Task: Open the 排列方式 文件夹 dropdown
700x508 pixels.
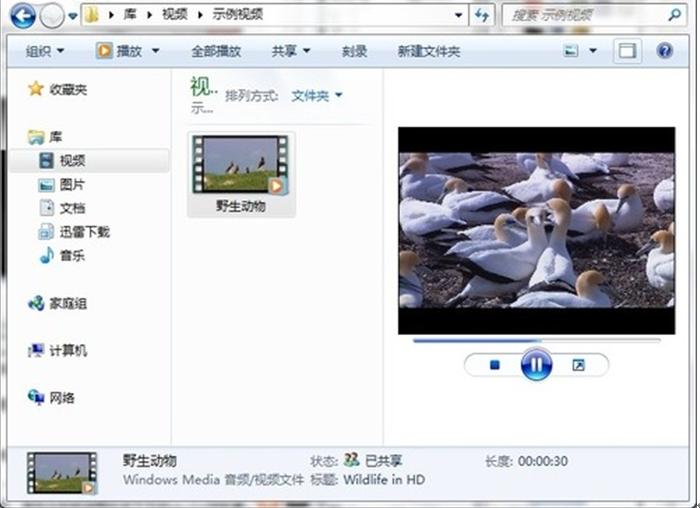Action: tap(316, 96)
